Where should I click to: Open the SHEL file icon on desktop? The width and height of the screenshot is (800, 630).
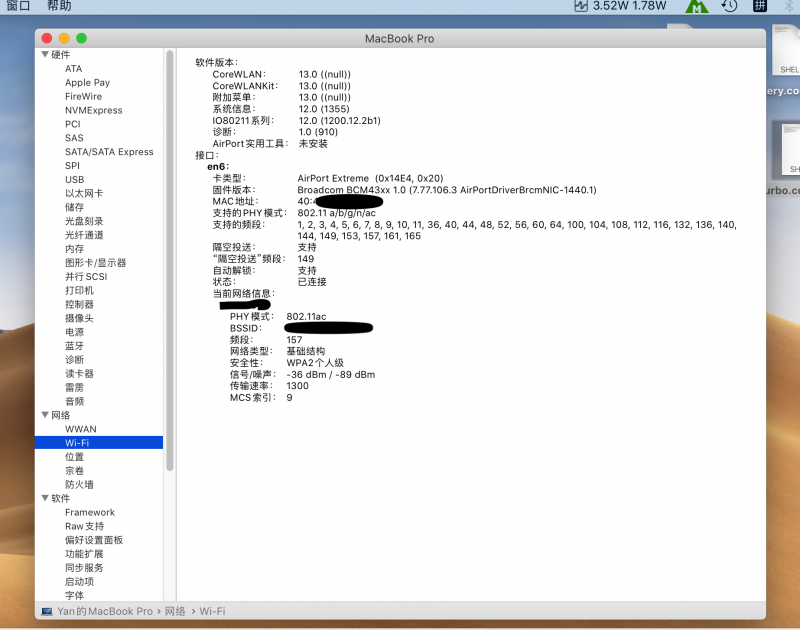click(x=786, y=49)
